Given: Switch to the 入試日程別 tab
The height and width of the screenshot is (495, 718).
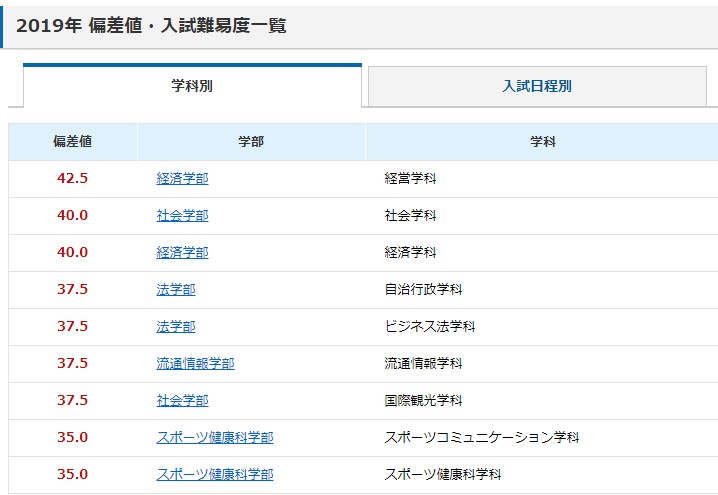Looking at the screenshot, I should point(537,86).
